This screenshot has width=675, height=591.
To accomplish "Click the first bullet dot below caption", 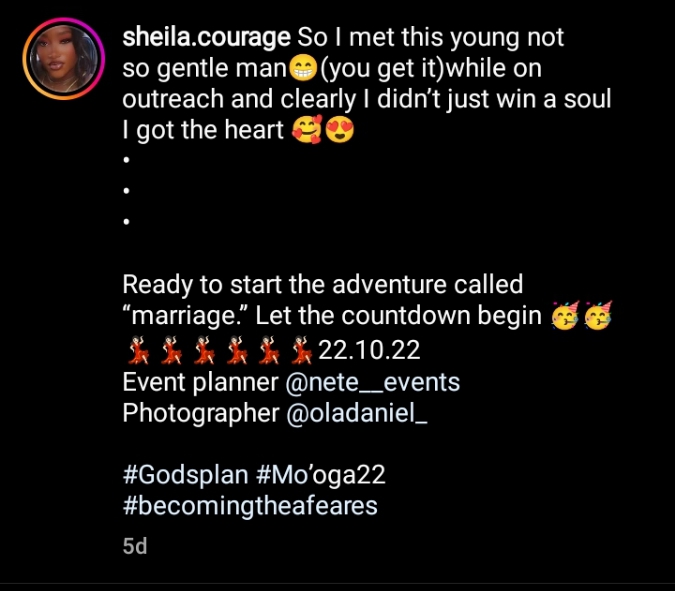I will pyautogui.click(x=127, y=160).
